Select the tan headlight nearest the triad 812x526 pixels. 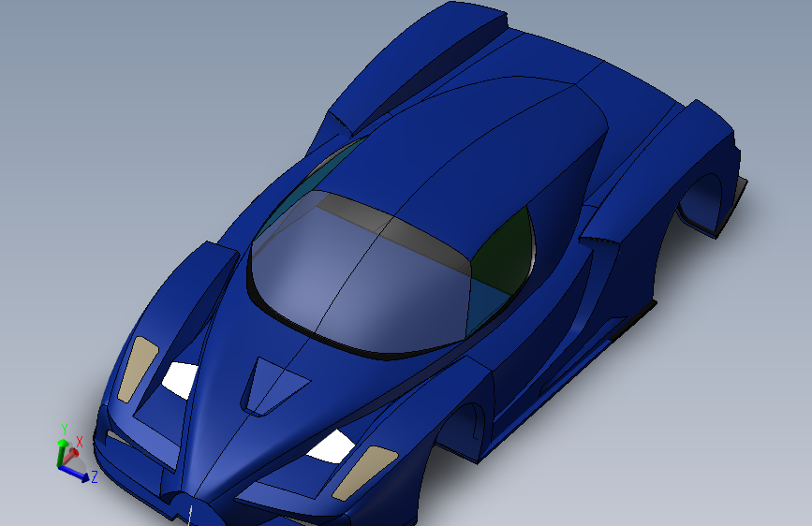[138, 369]
